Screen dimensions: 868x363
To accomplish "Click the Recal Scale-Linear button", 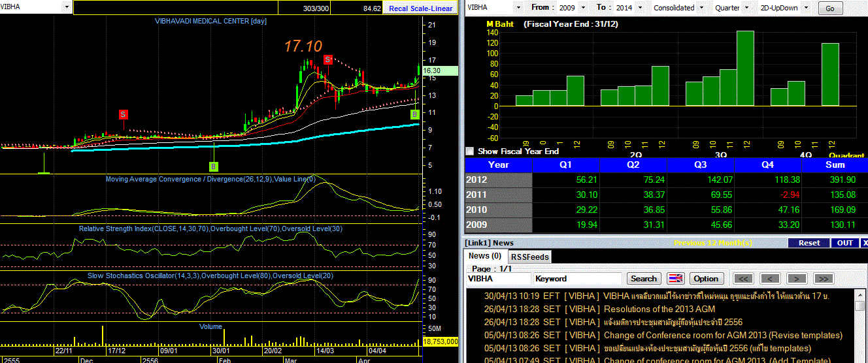I will tap(420, 8).
